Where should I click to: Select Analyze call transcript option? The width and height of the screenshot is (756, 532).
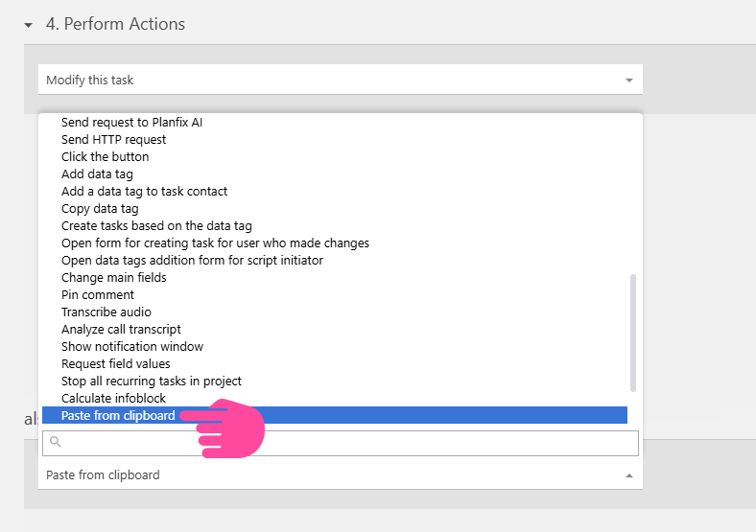[x=121, y=329]
